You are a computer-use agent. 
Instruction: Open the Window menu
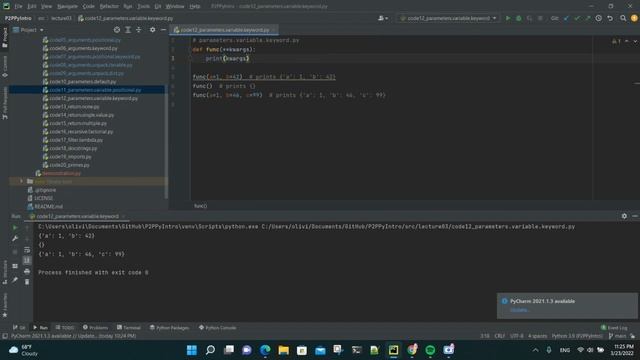(175, 6)
